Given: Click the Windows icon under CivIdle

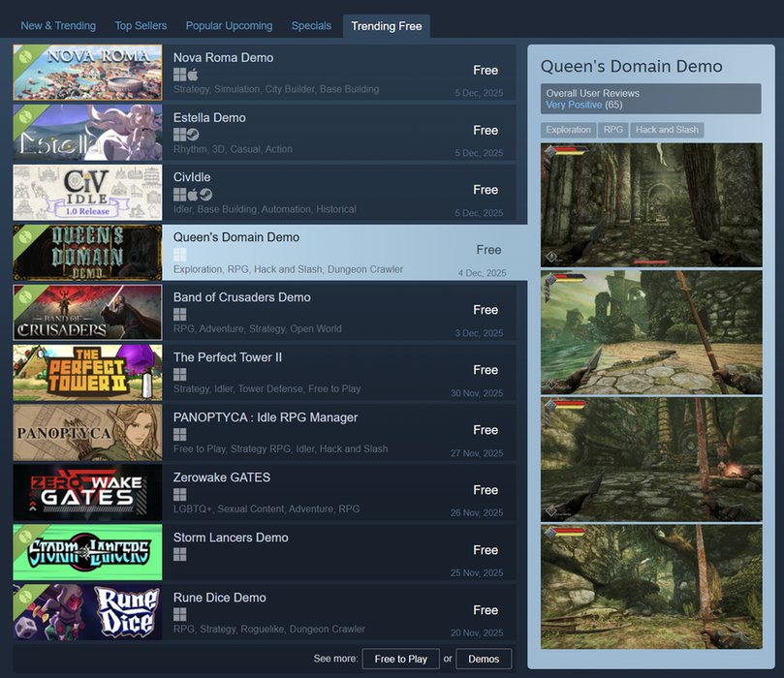Looking at the screenshot, I should point(179,195).
